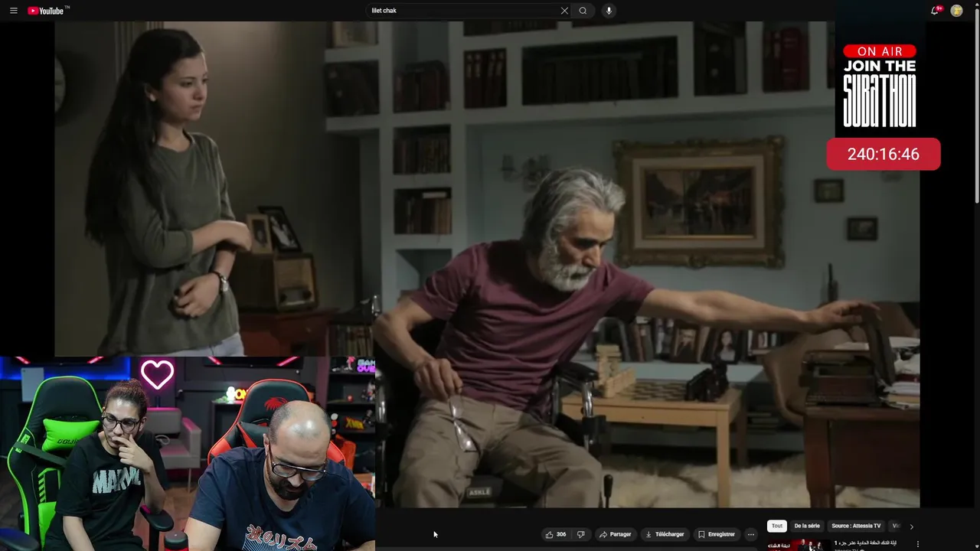980x551 pixels.
Task: Open notifications bell
Action: (x=935, y=11)
